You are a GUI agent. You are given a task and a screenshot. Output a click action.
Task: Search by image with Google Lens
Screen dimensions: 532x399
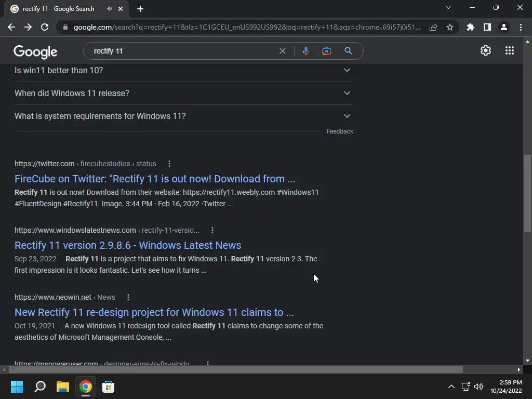point(326,51)
